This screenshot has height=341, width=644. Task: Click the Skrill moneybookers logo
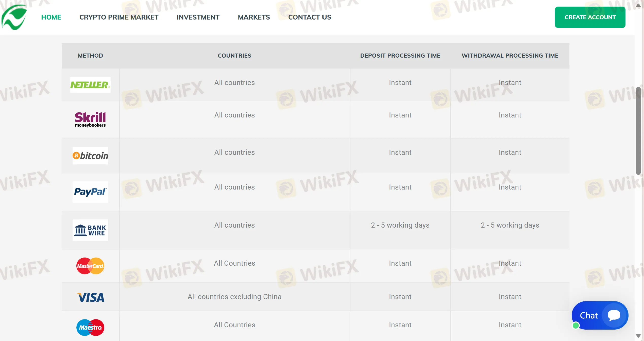tap(90, 119)
